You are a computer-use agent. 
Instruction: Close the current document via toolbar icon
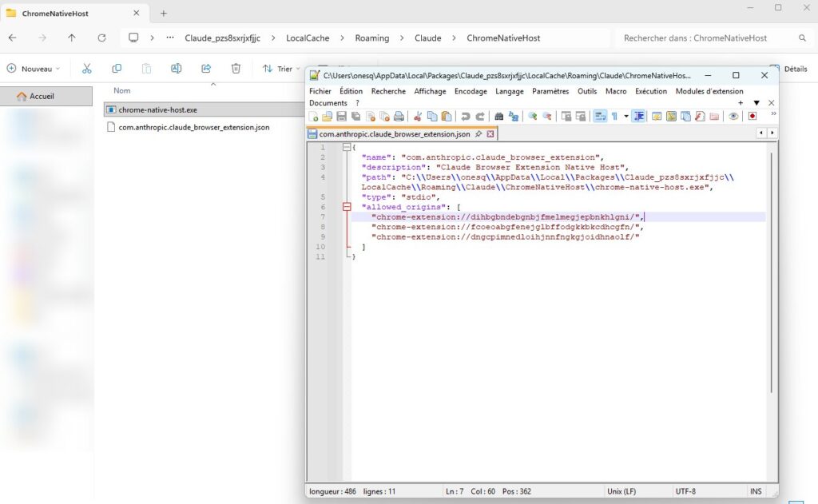tap(371, 117)
